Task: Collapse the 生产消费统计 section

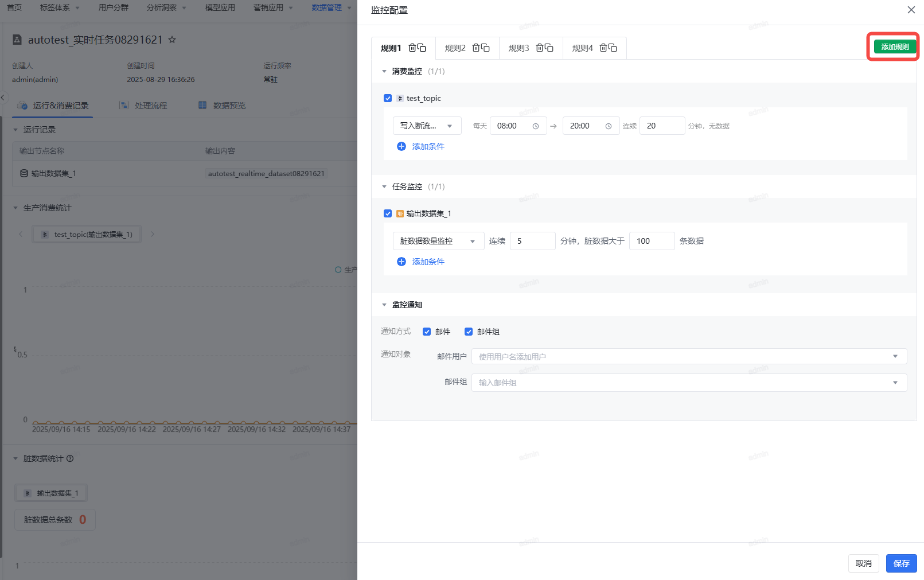Action: (x=15, y=208)
